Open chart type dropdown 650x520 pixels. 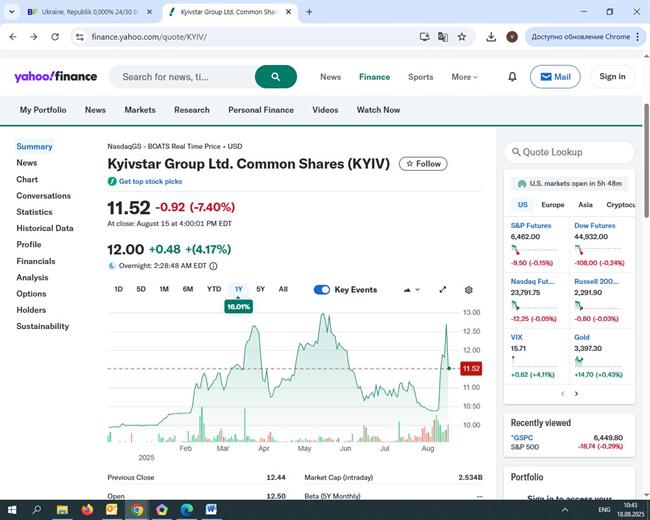pyautogui.click(x=411, y=290)
